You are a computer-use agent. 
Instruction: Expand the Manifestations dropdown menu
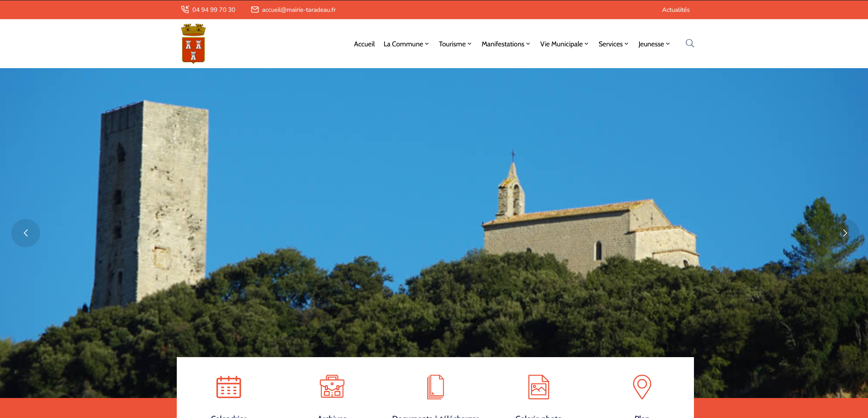(505, 44)
